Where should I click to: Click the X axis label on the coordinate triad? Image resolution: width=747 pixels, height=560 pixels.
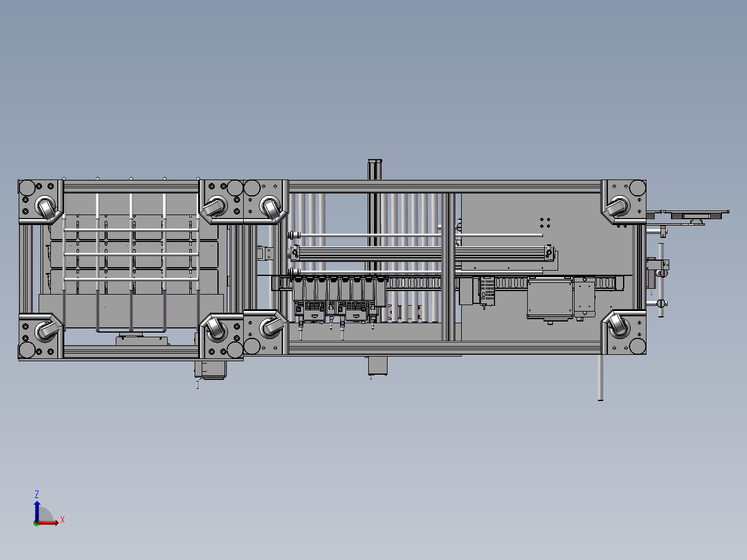pyautogui.click(x=63, y=520)
